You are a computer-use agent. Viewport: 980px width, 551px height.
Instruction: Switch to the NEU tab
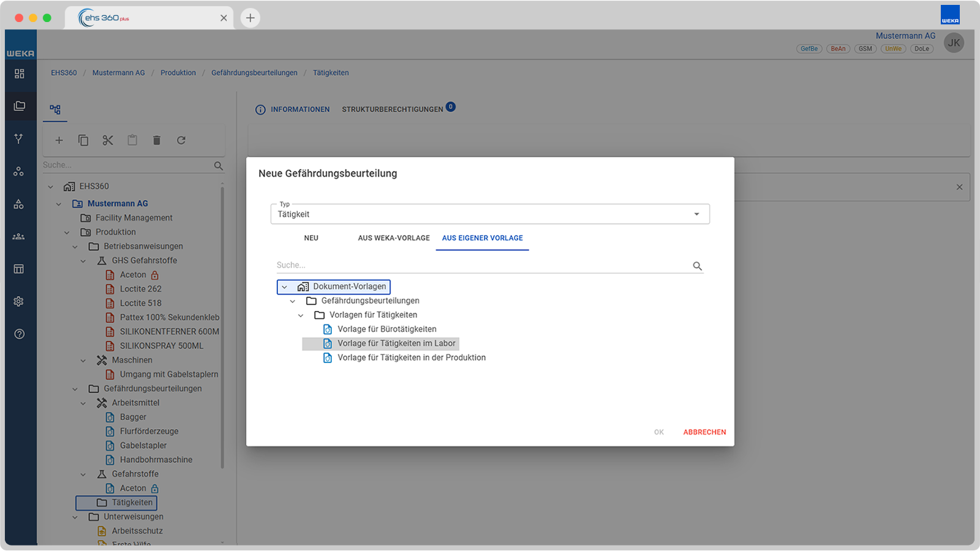coord(311,238)
